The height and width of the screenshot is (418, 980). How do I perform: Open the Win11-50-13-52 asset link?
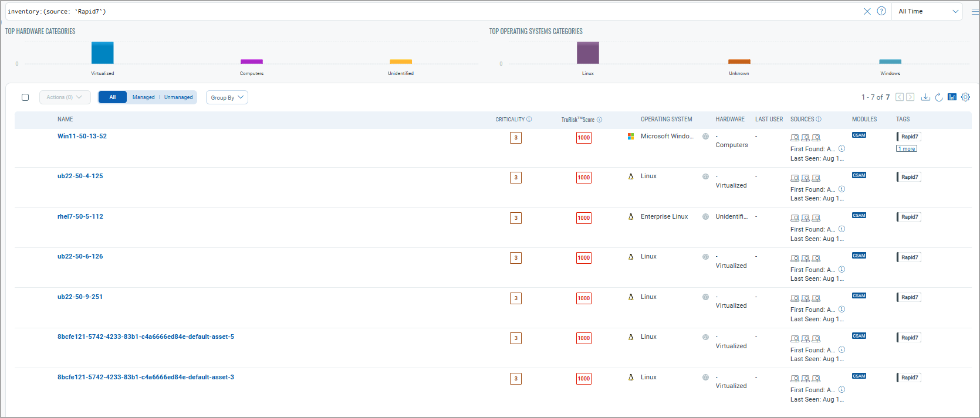tap(82, 136)
